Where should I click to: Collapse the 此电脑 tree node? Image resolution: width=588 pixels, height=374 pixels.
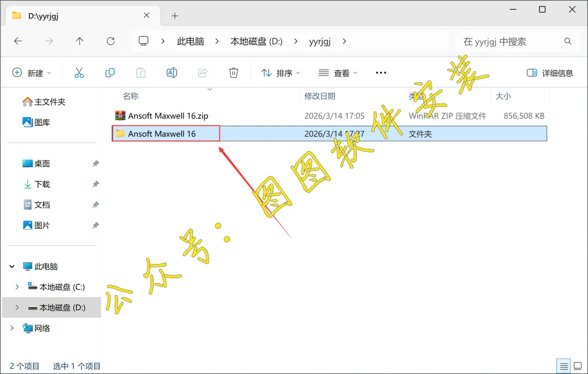[12, 266]
